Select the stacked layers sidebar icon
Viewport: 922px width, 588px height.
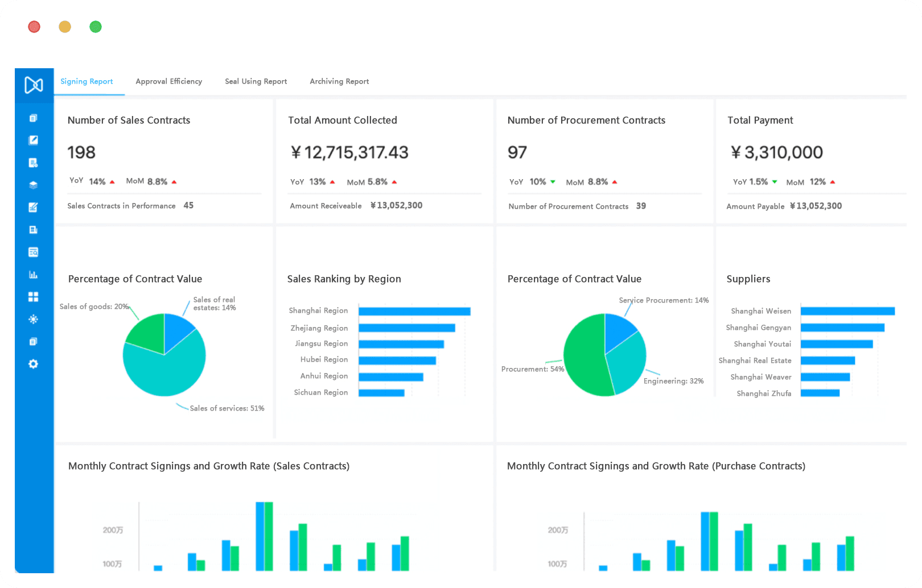[34, 185]
